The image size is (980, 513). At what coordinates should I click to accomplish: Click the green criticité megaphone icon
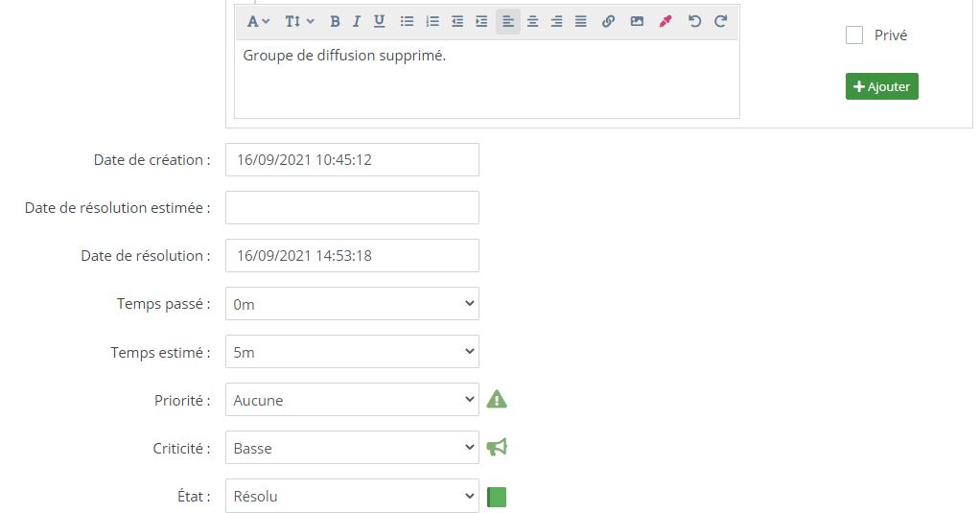[497, 448]
